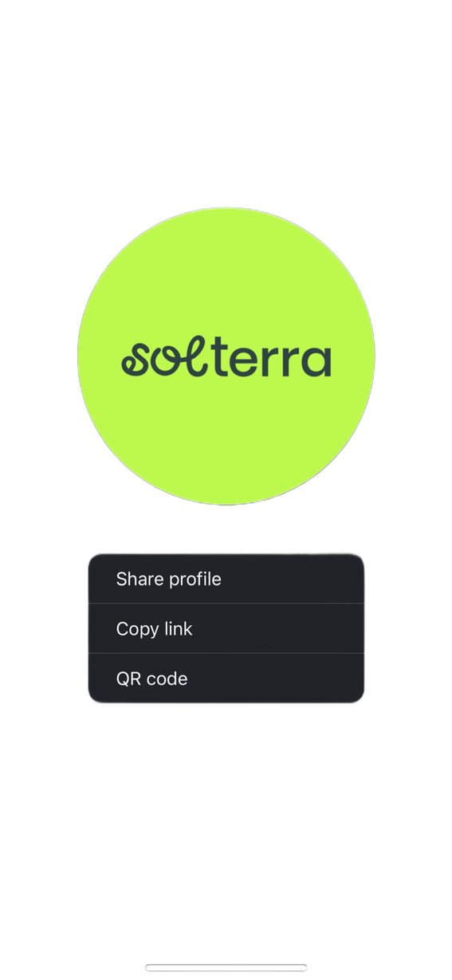This screenshot has height=980, width=452.
Task: Select Share profile from the context menu
Action: 226,578
